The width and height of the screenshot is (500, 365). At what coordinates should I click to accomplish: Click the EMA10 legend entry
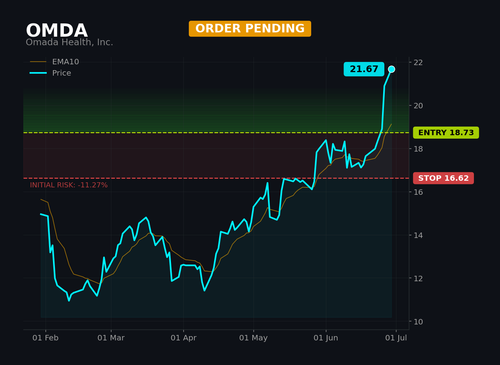55,62
